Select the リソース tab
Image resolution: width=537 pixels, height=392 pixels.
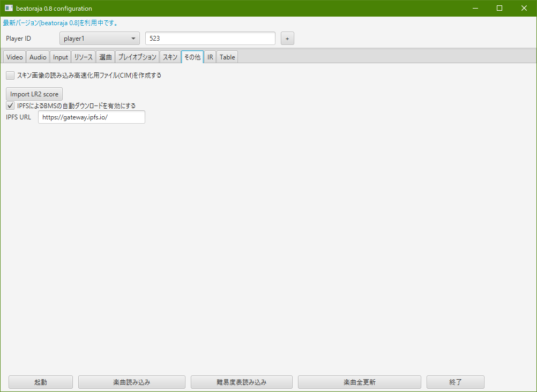[x=83, y=57]
